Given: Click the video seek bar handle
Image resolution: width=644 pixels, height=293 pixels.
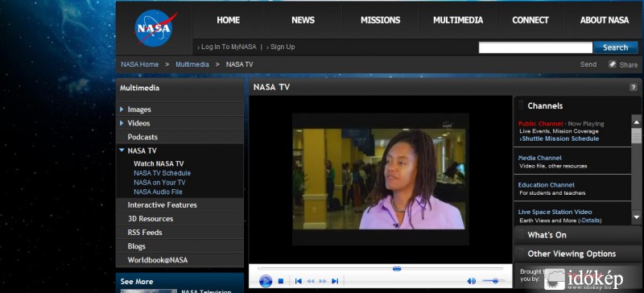Looking at the screenshot, I should [397, 269].
